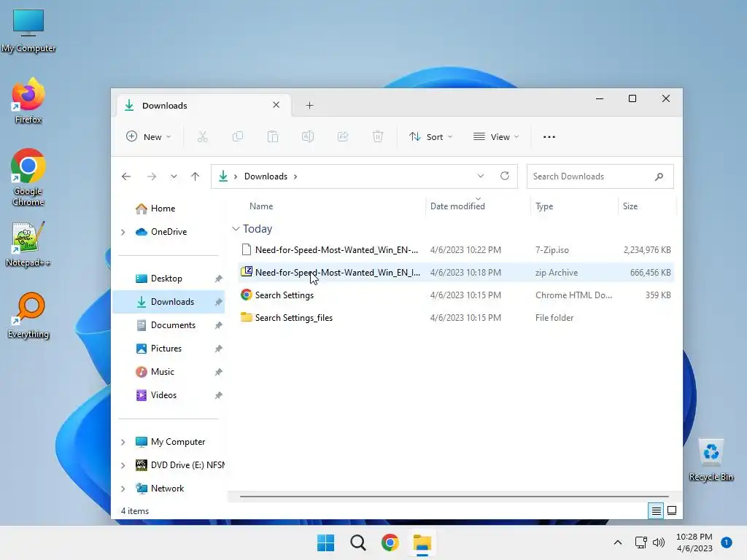Open the New item dropdown
Screen dimensions: 747x560
149,137
